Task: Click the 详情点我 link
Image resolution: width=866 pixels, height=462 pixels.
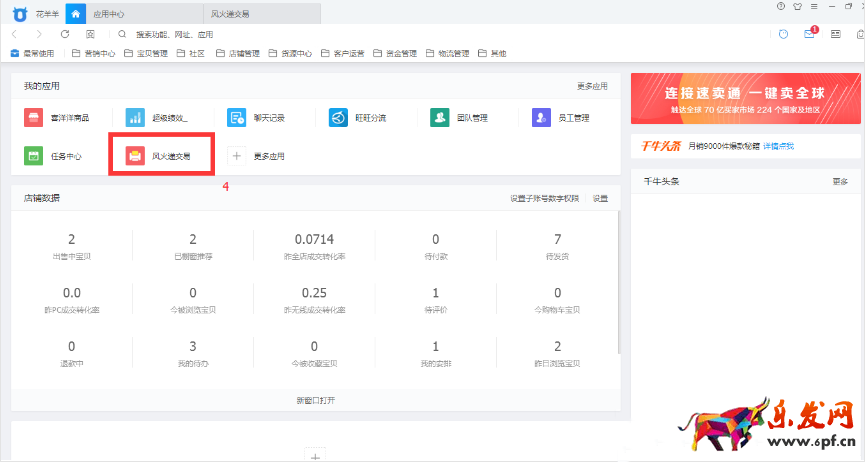Action: point(778,146)
